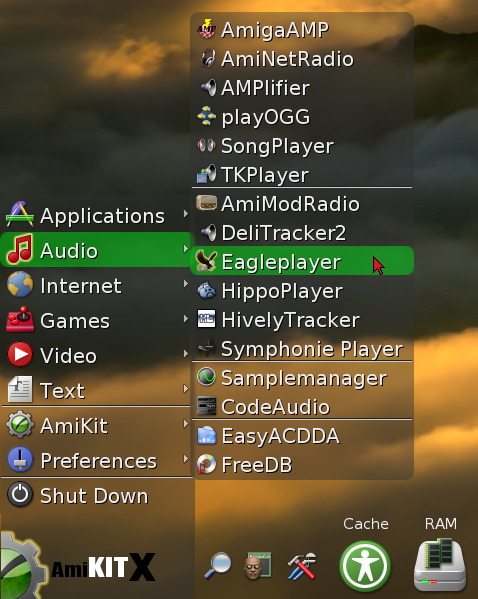Select the Video menu category
478x599 pixels.
coord(96,355)
